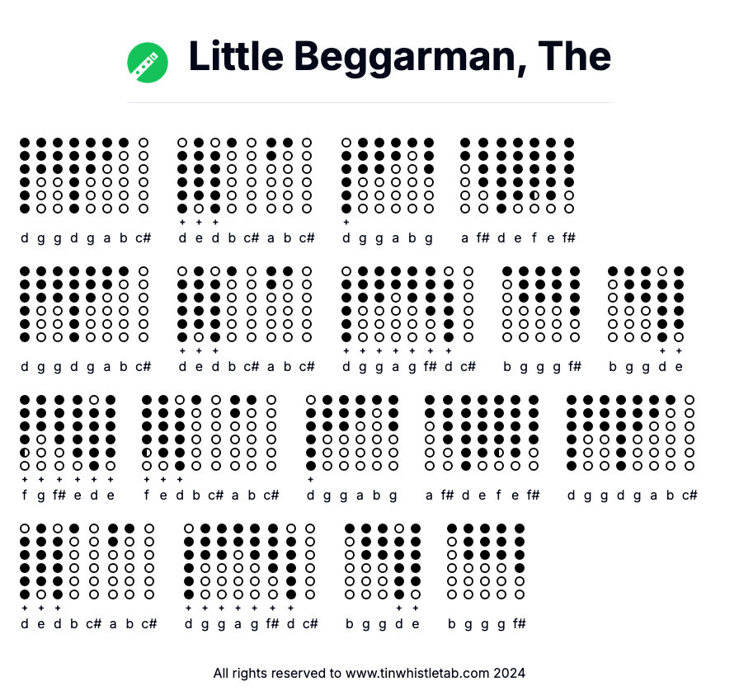Click the "Little Beggarman, The" title
Image resolution: width=739 pixels, height=700 pixels.
pos(399,56)
